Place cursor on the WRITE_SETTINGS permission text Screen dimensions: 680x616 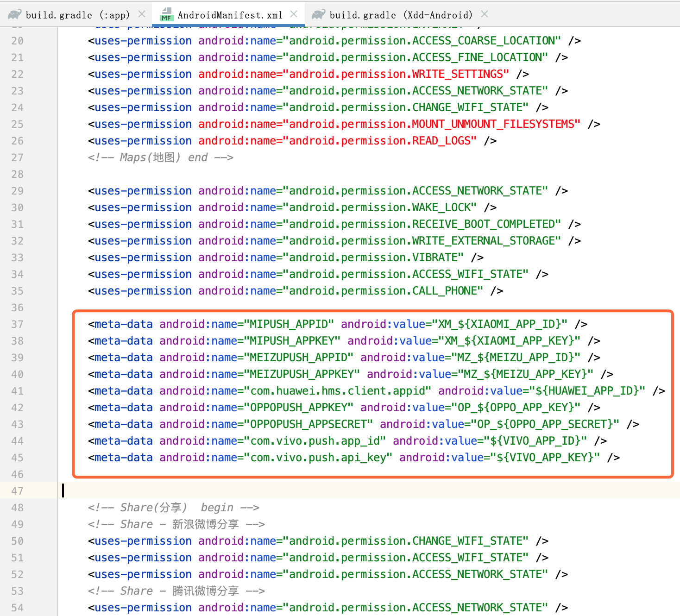pos(460,74)
